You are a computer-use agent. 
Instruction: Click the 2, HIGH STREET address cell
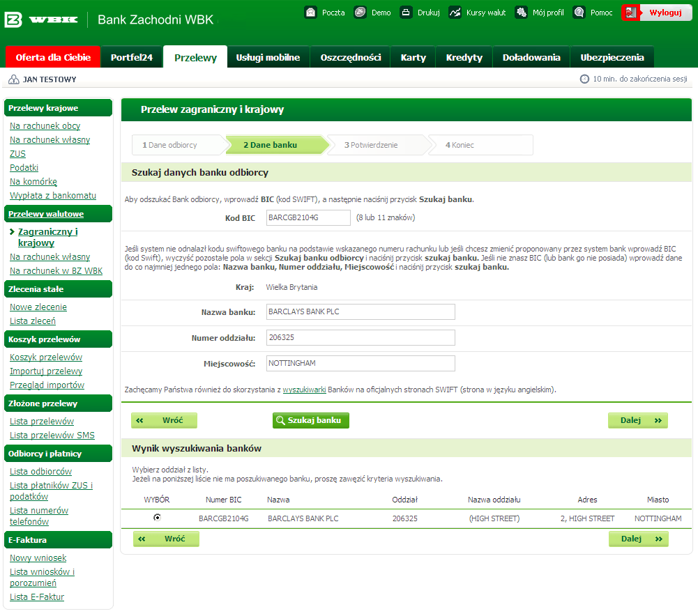pos(587,518)
